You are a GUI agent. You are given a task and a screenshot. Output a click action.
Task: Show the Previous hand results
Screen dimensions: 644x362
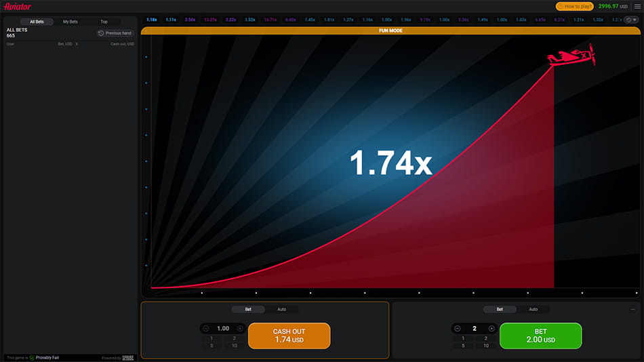115,33
